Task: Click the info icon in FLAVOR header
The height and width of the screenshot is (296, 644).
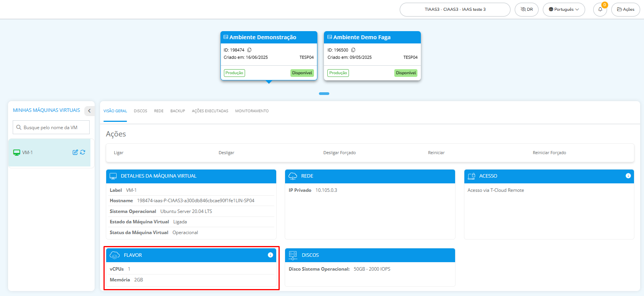Action: point(270,255)
